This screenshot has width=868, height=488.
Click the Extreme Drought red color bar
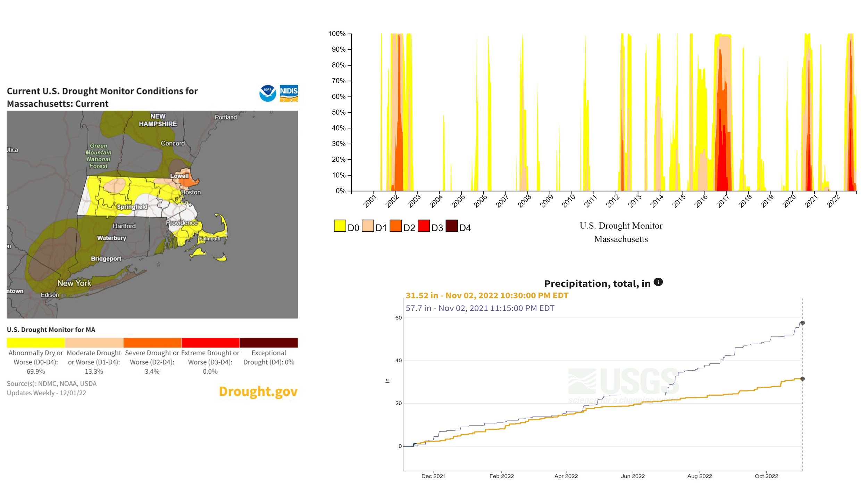click(x=210, y=343)
